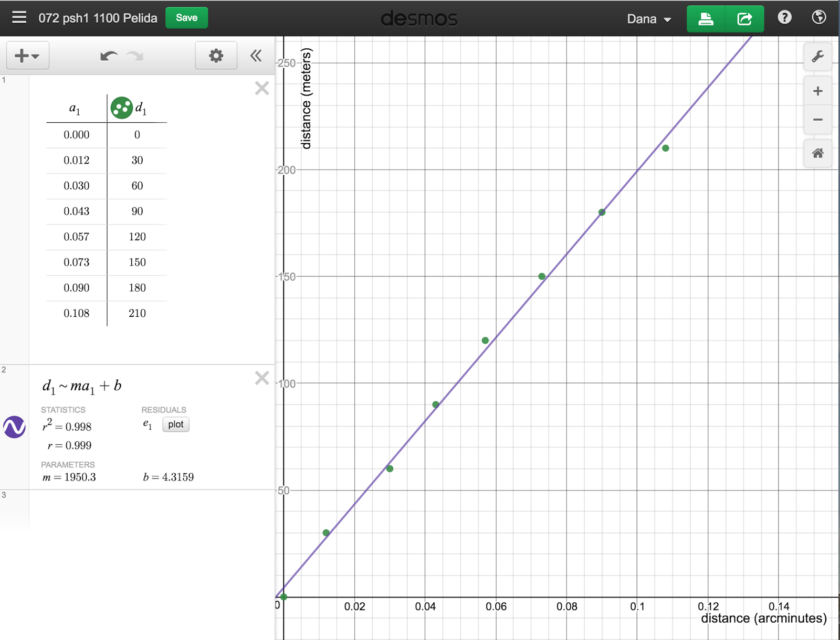Save the graph
840x640 pixels.
(x=186, y=17)
